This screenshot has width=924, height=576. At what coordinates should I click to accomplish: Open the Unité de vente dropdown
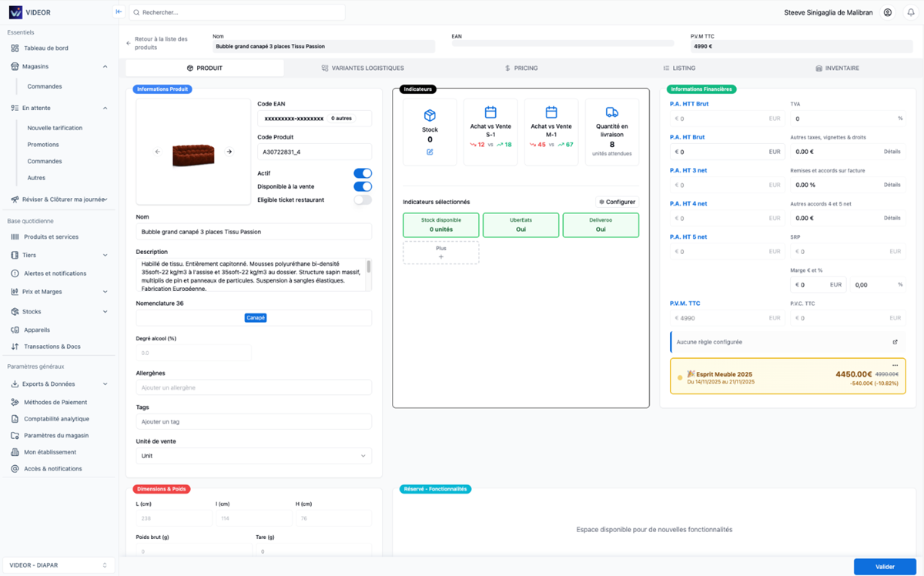pos(253,456)
